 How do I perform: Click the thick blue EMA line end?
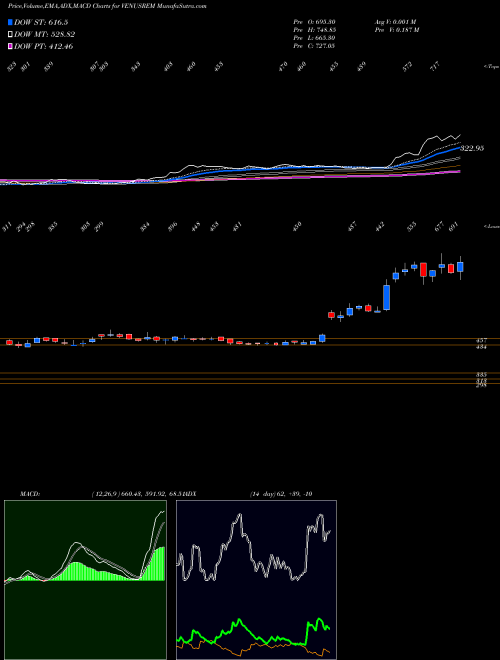458,148
